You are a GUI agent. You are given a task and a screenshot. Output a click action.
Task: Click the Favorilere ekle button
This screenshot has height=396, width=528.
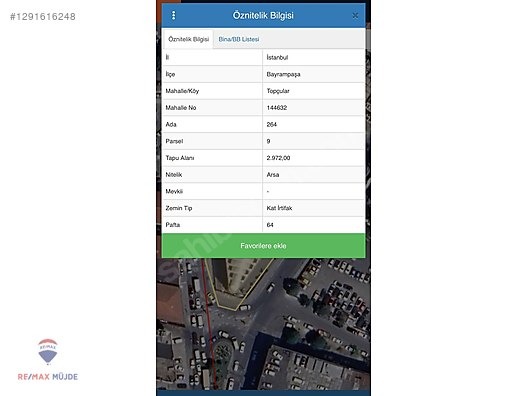point(263,246)
